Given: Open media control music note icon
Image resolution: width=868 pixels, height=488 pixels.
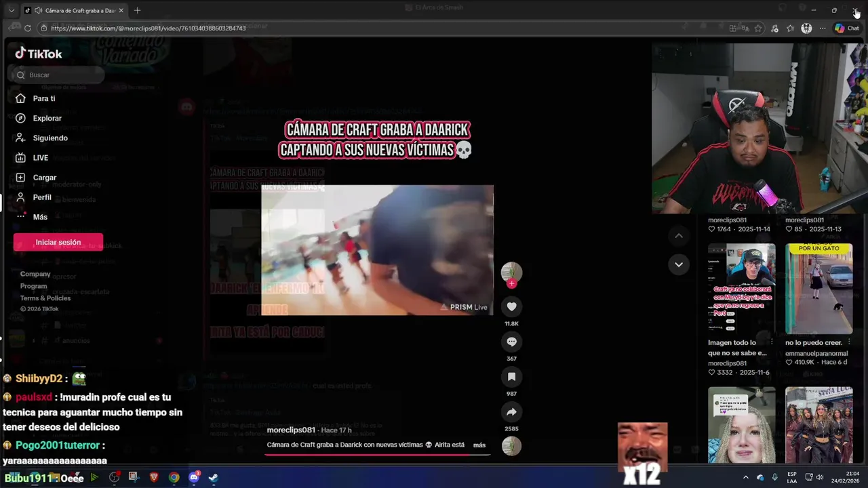Looking at the screenshot, I should pos(775,28).
